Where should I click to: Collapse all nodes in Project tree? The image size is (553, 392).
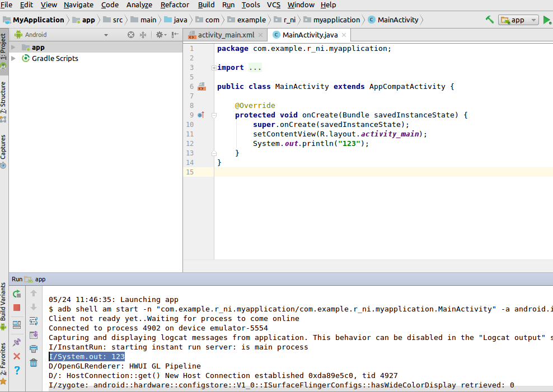[x=143, y=35]
